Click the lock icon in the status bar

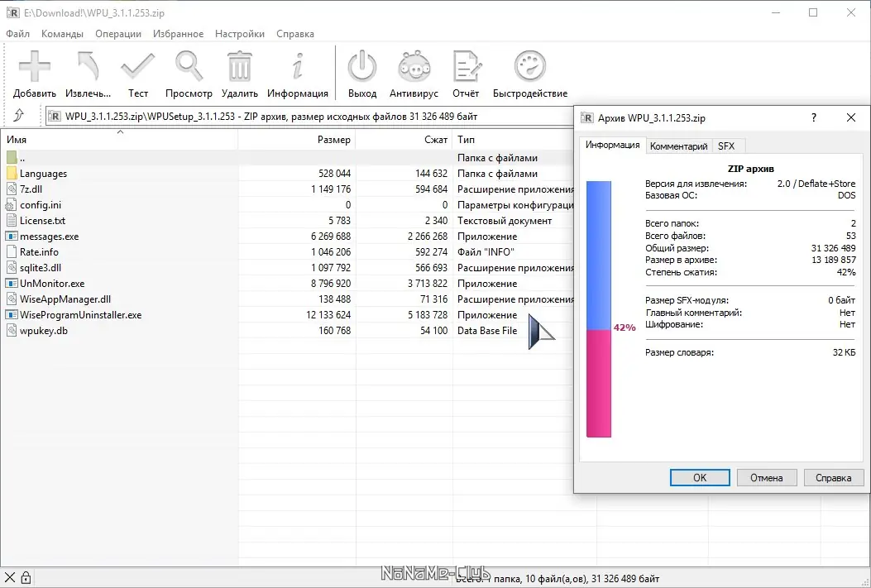click(26, 576)
